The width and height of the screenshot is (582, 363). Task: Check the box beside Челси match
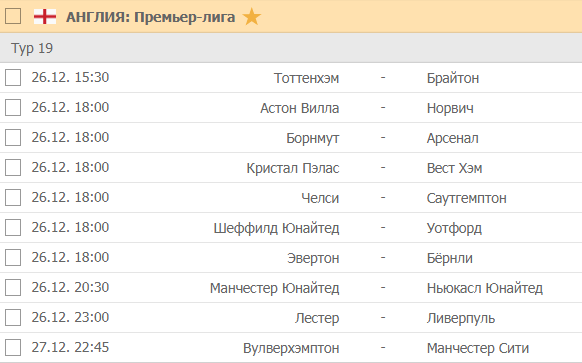pyautogui.click(x=13, y=198)
